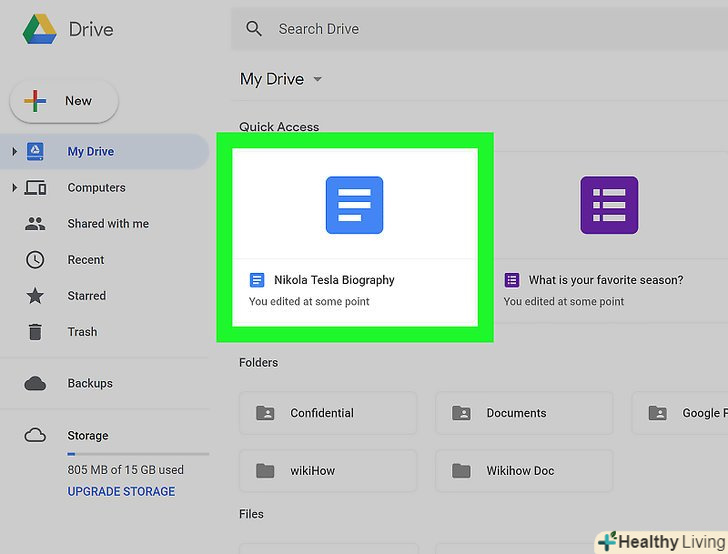Click the Storage cloud outline icon

click(x=35, y=435)
